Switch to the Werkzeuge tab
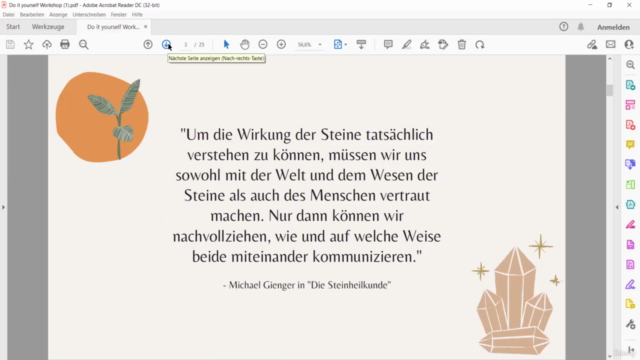The image size is (640, 360). (48, 27)
